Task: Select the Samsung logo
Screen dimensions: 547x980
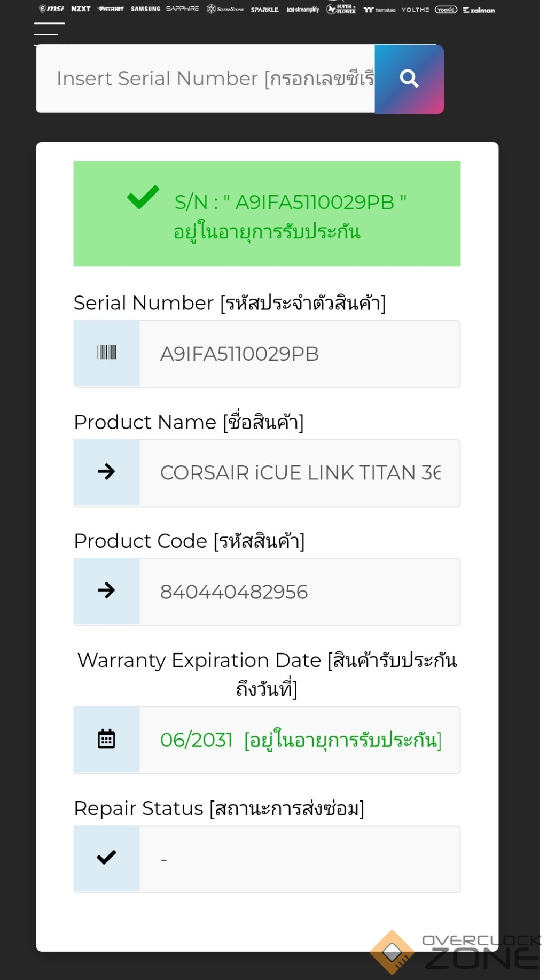Action: pyautogui.click(x=145, y=9)
